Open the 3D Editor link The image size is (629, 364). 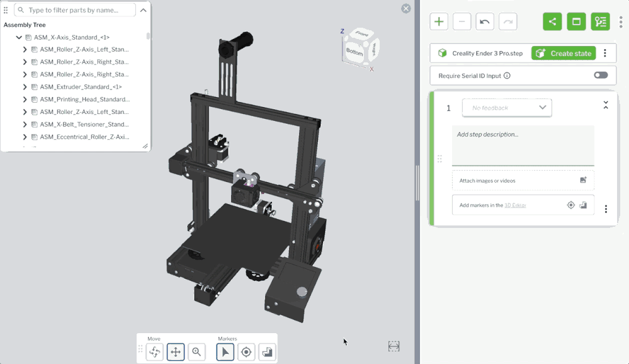[x=515, y=205]
